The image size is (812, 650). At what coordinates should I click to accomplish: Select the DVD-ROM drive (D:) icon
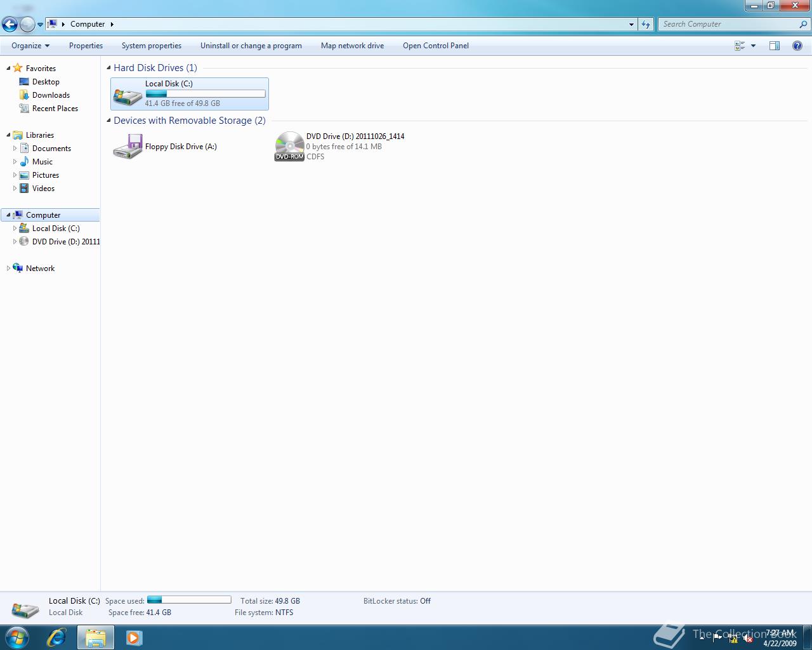[289, 146]
